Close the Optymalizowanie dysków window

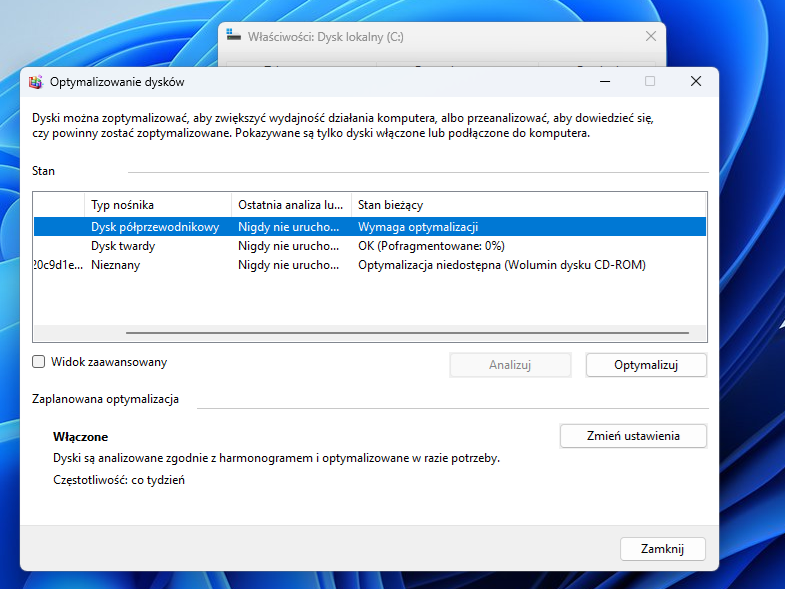695,81
